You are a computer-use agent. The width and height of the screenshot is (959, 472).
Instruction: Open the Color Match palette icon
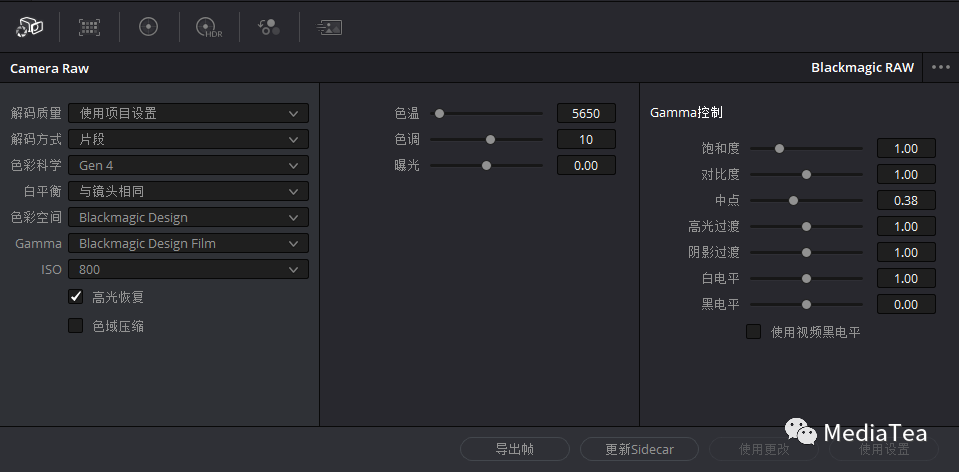89,27
